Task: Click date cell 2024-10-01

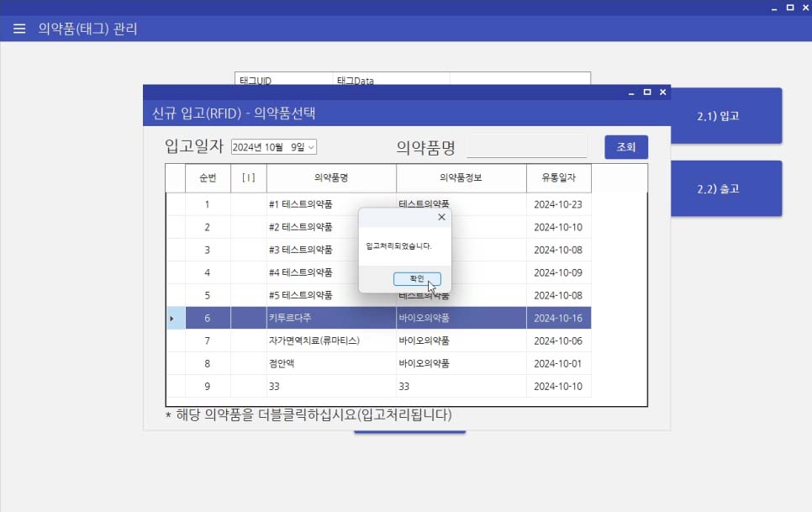Action: click(x=558, y=363)
